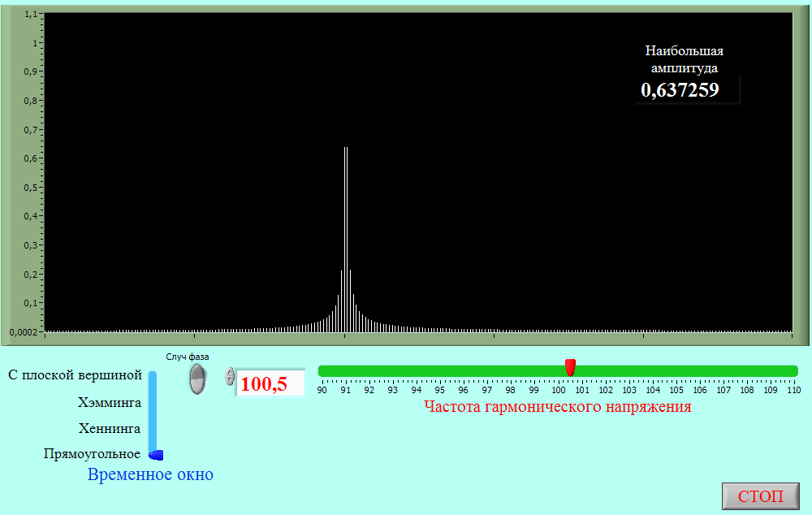Click the frequency value field showing 100,5

point(270,383)
